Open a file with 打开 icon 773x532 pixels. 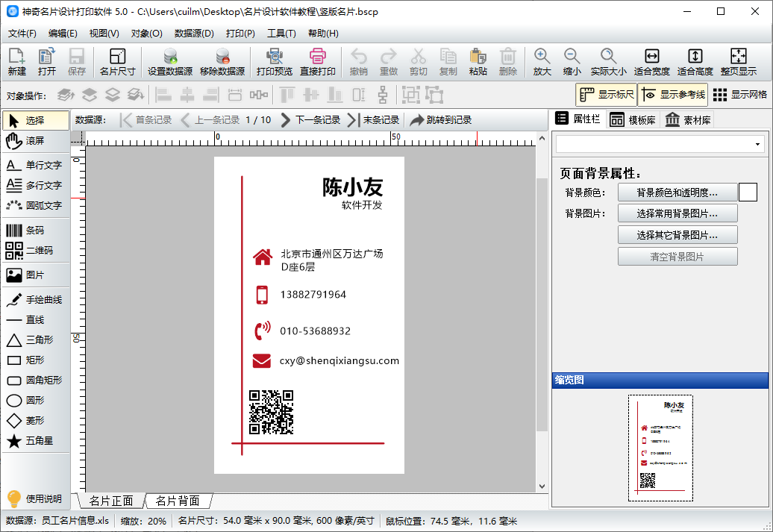click(x=47, y=62)
